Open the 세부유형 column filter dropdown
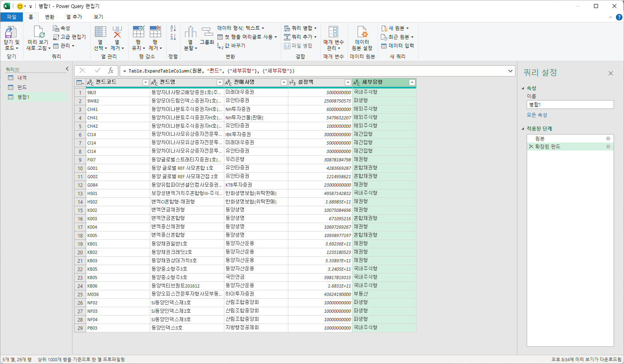 [x=412, y=82]
